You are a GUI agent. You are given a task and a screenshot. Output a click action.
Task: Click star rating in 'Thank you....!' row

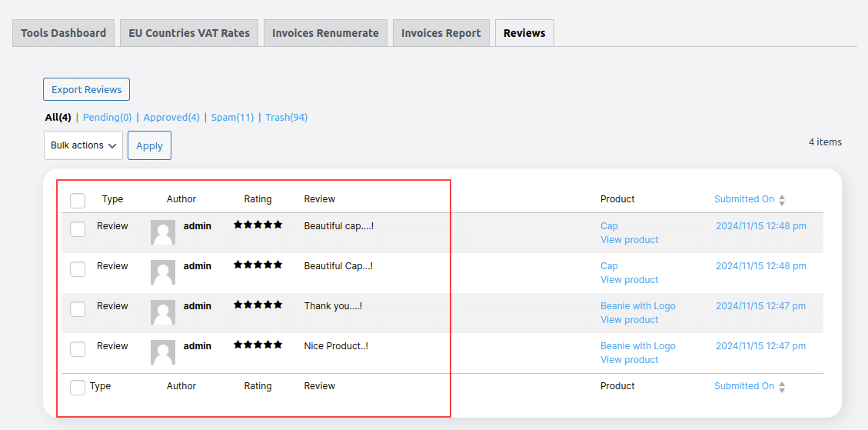[258, 304]
